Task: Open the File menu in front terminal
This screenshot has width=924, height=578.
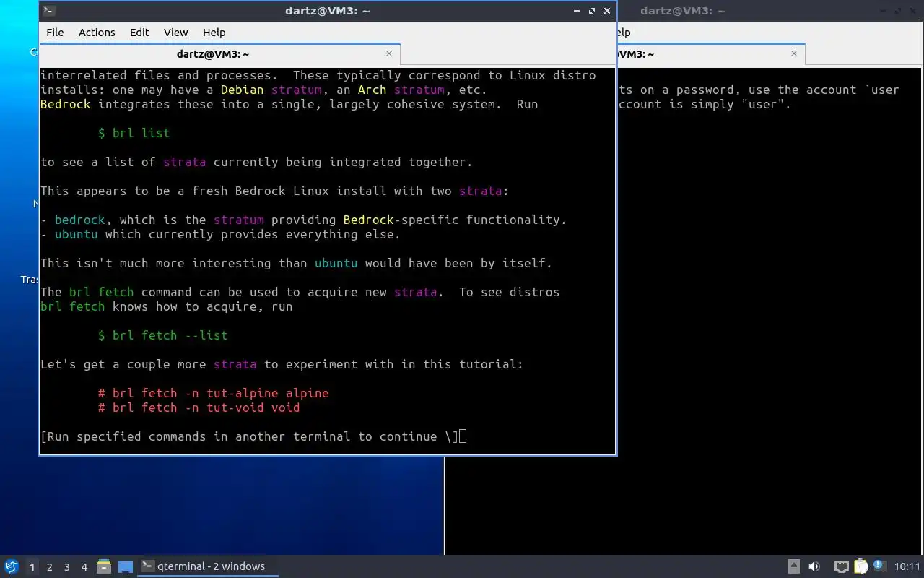Action: click(x=55, y=33)
